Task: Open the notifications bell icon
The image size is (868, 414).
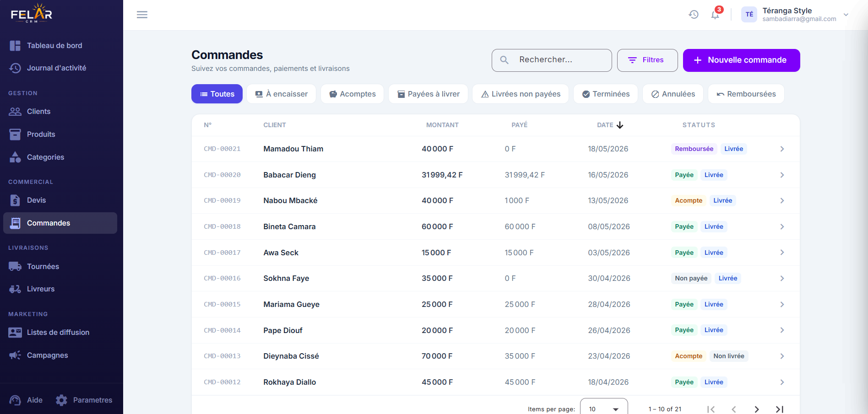Action: coord(715,15)
